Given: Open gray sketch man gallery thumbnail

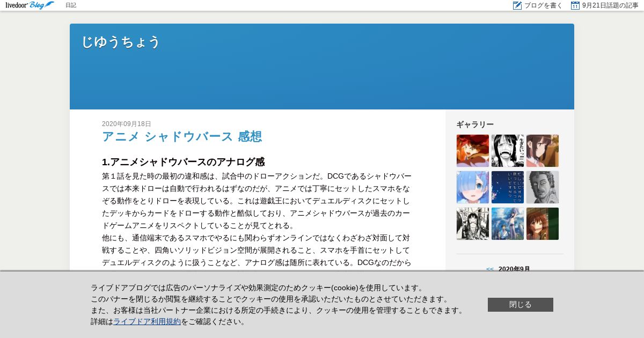Looking at the screenshot, I should (x=543, y=187).
